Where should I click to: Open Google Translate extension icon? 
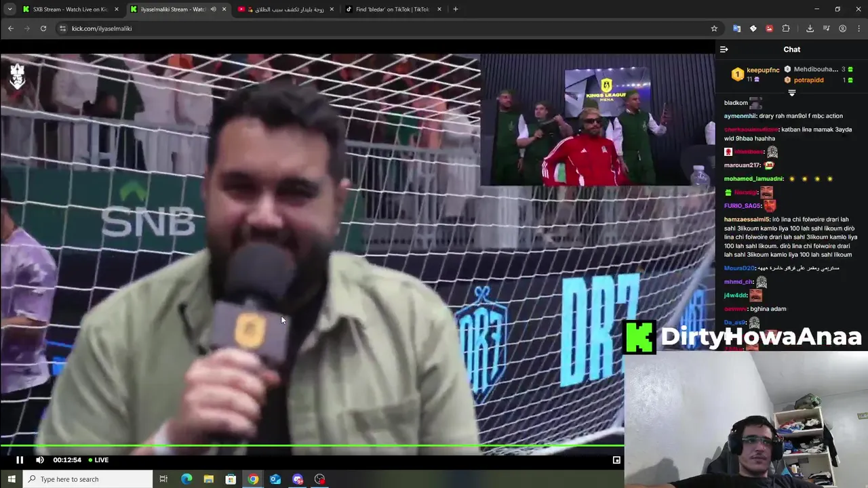[x=736, y=28]
